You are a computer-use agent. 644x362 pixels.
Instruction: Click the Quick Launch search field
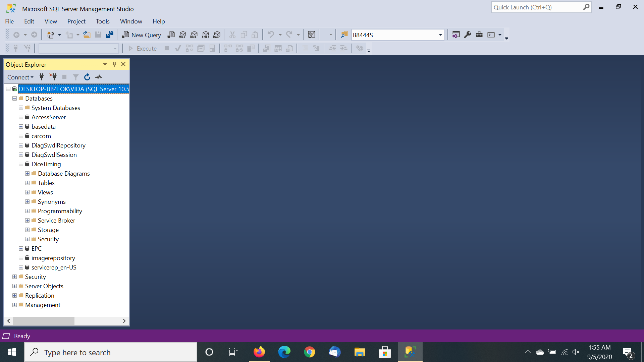point(537,7)
